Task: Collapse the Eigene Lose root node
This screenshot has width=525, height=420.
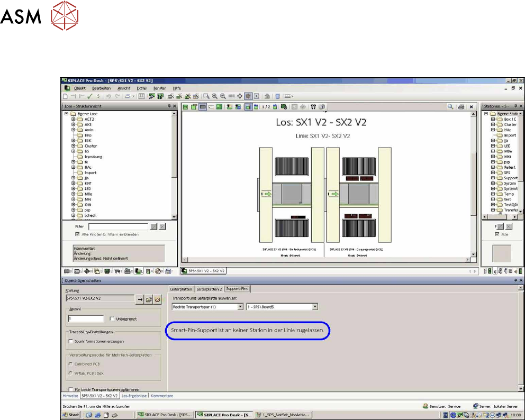Action: pyautogui.click(x=67, y=114)
